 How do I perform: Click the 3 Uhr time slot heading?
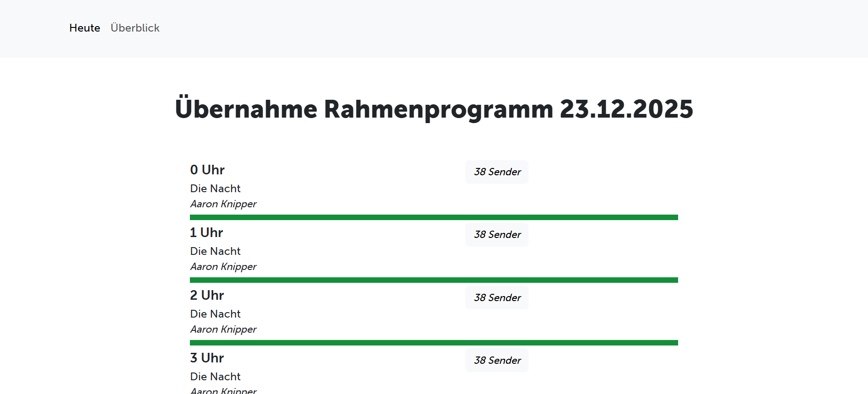click(207, 358)
